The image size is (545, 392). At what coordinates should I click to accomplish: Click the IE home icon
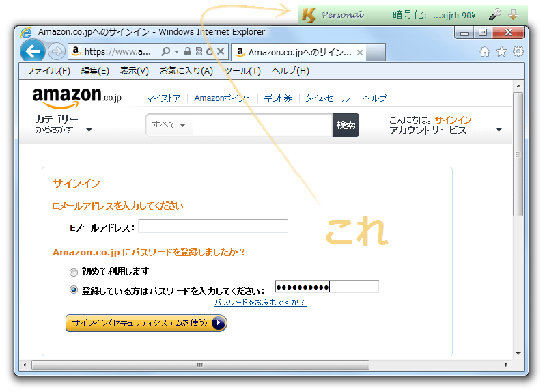[x=485, y=52]
